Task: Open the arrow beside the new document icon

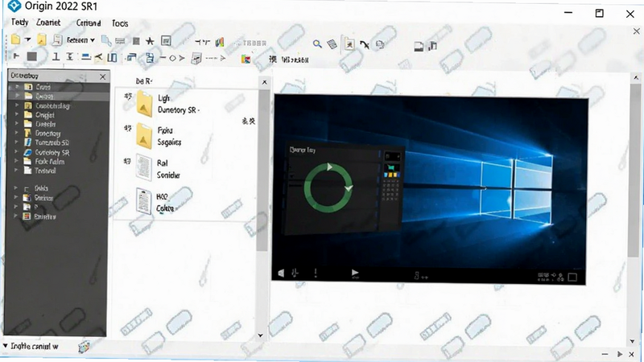Action: [x=27, y=39]
